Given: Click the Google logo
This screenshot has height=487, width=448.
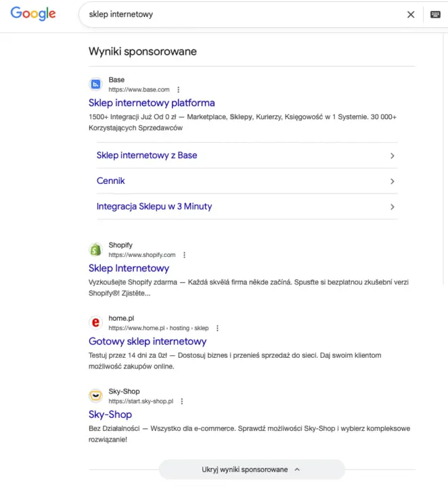Looking at the screenshot, I should pos(33,14).
